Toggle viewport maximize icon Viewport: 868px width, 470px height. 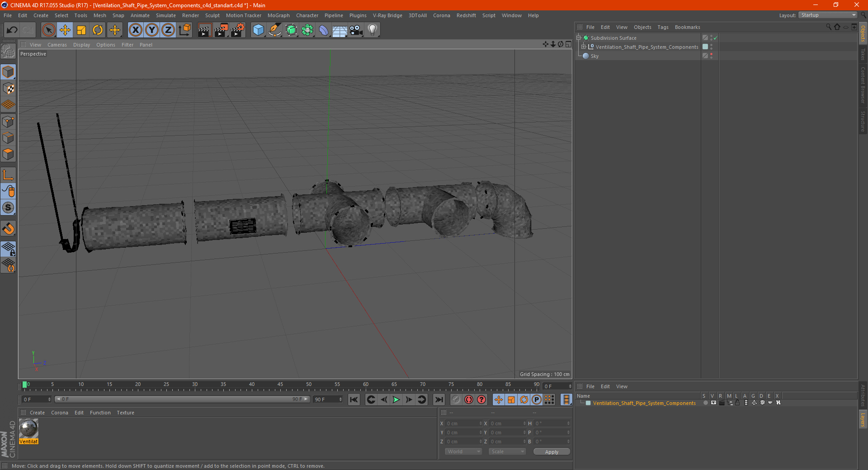(568, 44)
